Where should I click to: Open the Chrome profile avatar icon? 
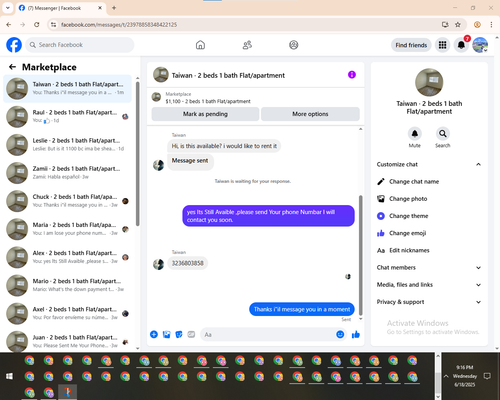click(x=477, y=25)
